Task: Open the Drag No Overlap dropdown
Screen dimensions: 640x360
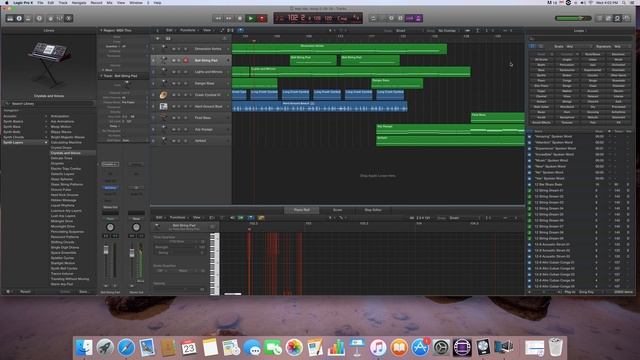Action: 448,31
